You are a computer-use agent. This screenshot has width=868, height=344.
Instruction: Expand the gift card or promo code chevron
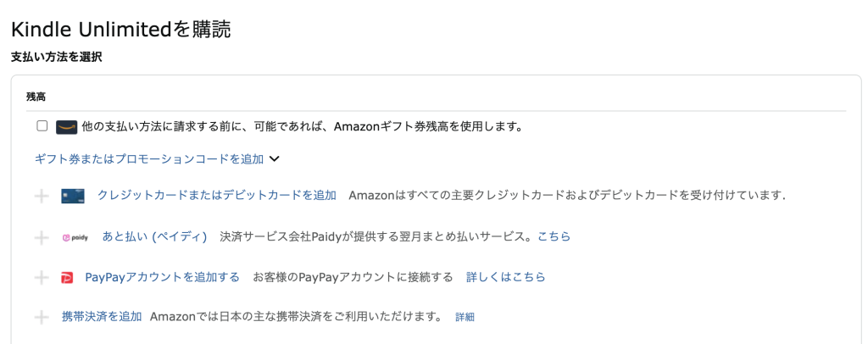[x=274, y=158]
